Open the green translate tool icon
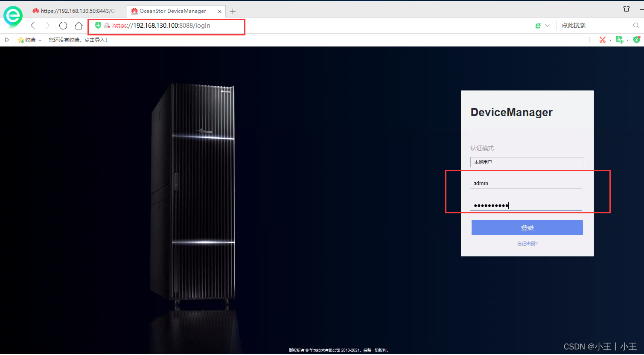Viewport: 644px width, 355px height. [620, 40]
